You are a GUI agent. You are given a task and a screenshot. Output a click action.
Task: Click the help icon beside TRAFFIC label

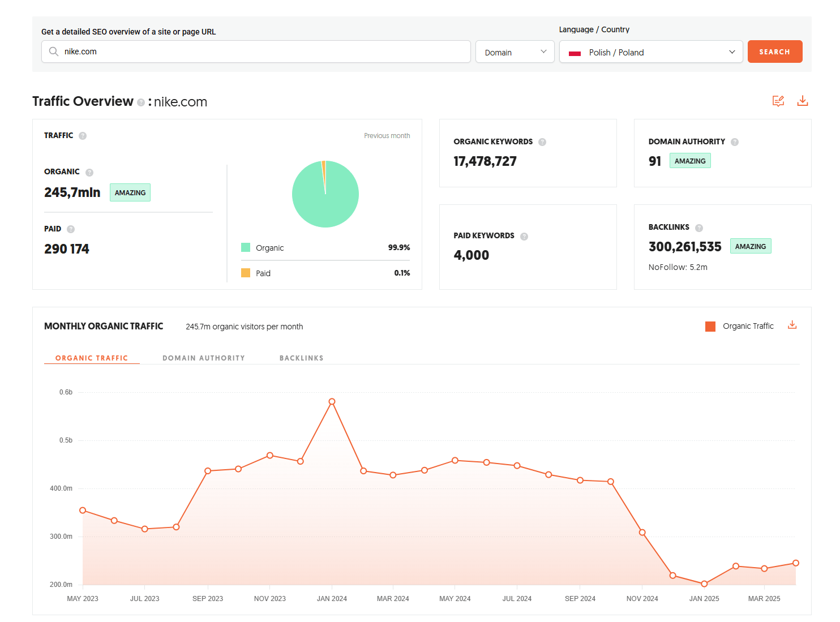83,136
